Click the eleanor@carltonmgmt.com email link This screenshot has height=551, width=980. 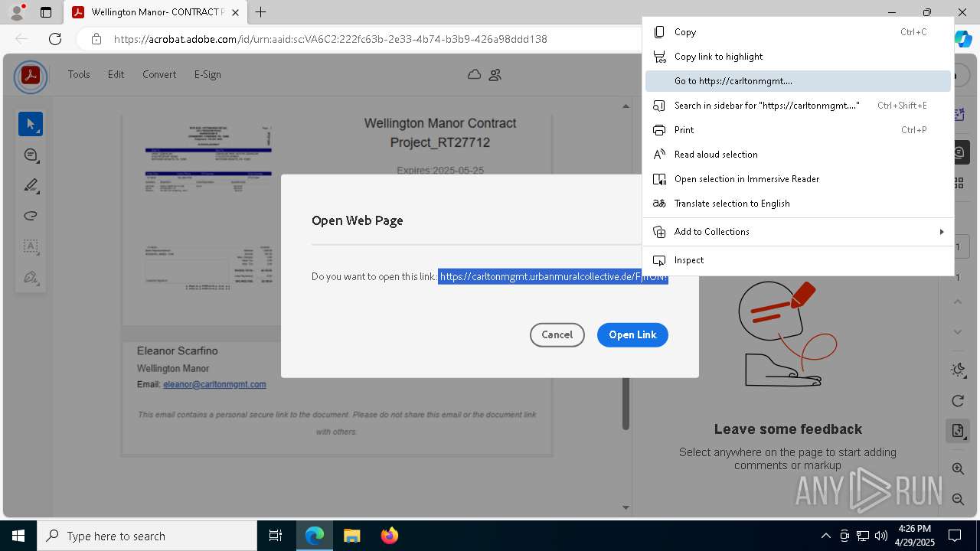214,384
